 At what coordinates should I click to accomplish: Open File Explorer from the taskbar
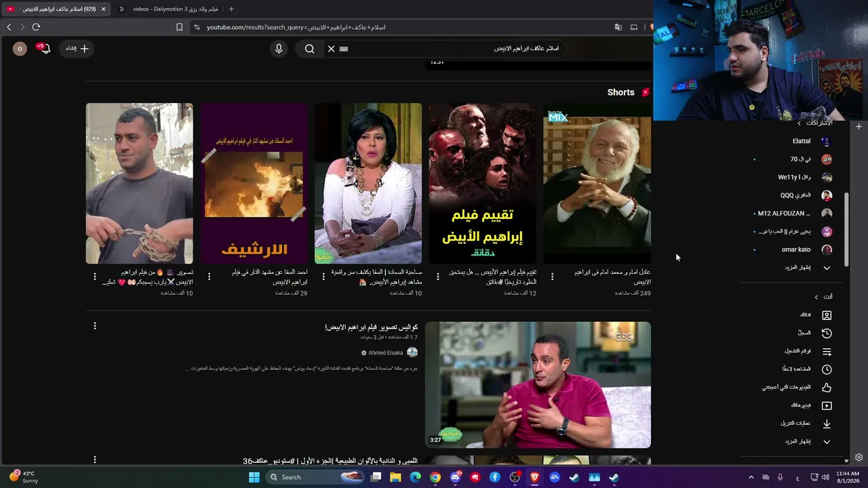pyautogui.click(x=395, y=477)
